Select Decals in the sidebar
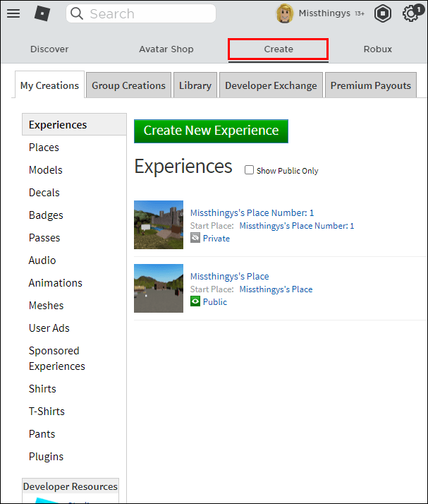 tap(44, 192)
